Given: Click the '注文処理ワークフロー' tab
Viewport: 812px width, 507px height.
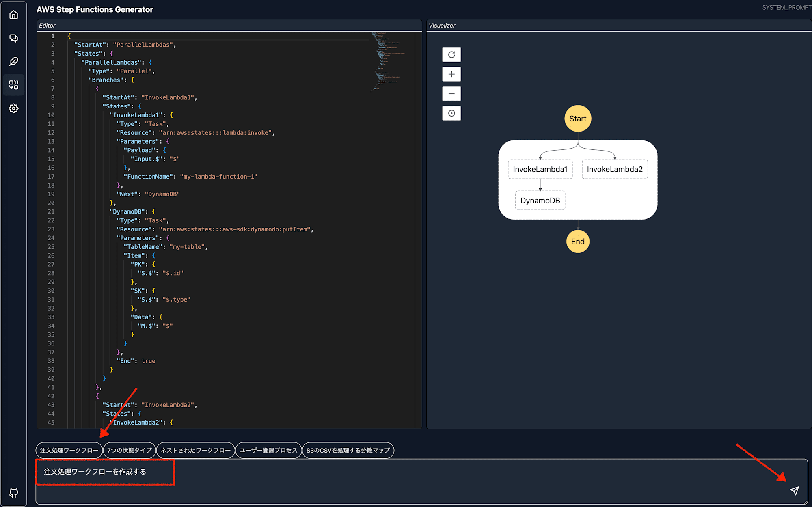Looking at the screenshot, I should coord(70,450).
